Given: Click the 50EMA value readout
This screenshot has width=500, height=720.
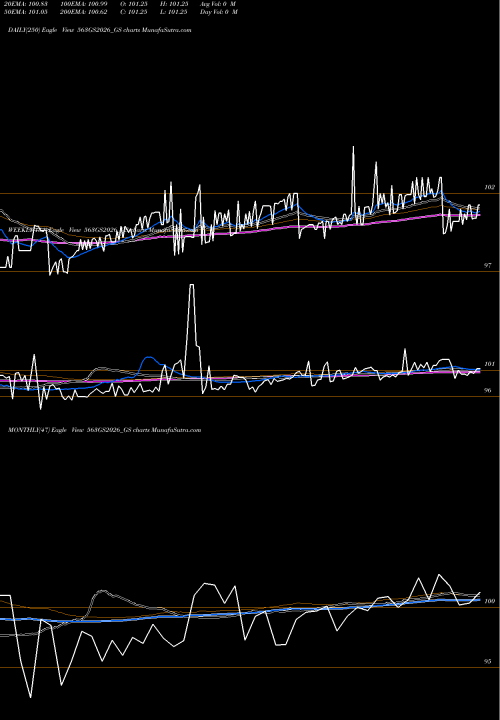Looking at the screenshot, I should (26, 12).
